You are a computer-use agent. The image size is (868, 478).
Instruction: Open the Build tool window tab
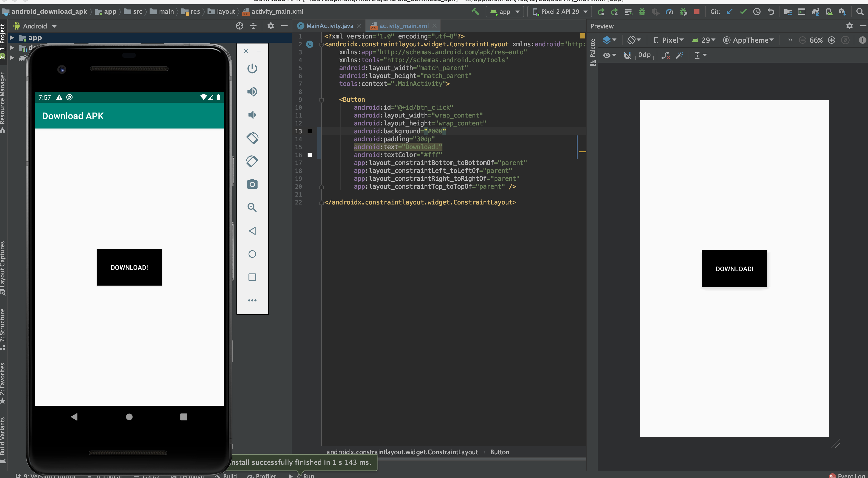click(226, 475)
